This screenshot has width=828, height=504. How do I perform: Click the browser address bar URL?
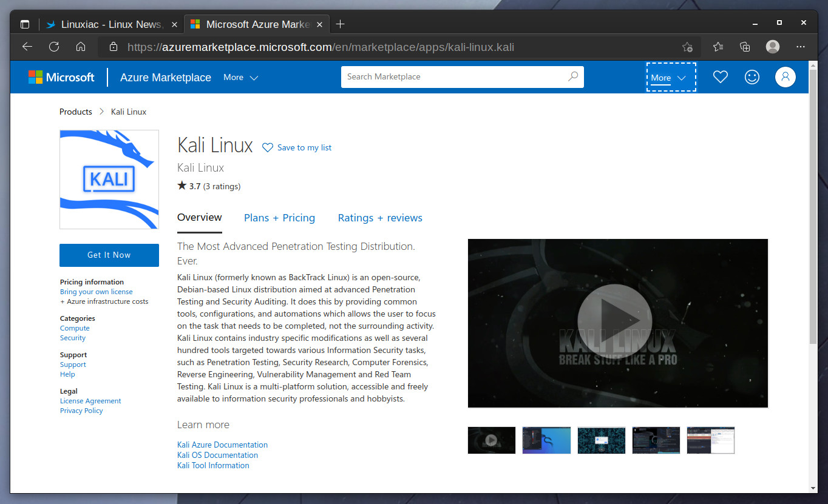coord(321,47)
